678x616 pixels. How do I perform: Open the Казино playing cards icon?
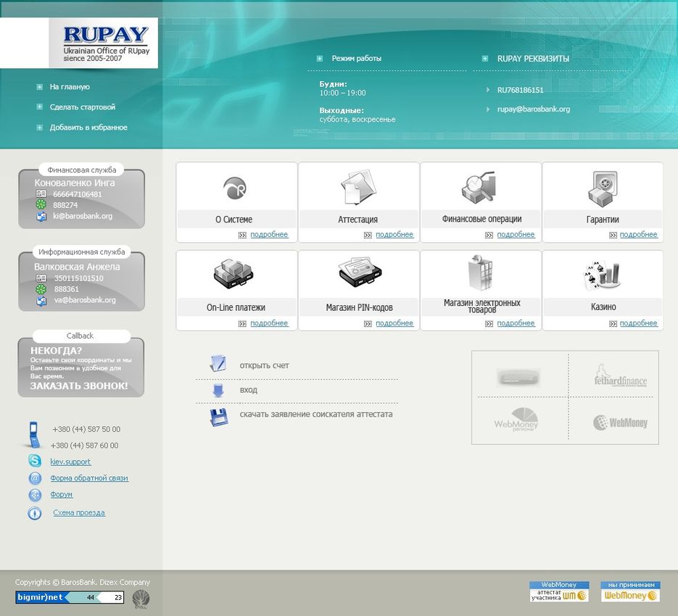click(x=603, y=275)
